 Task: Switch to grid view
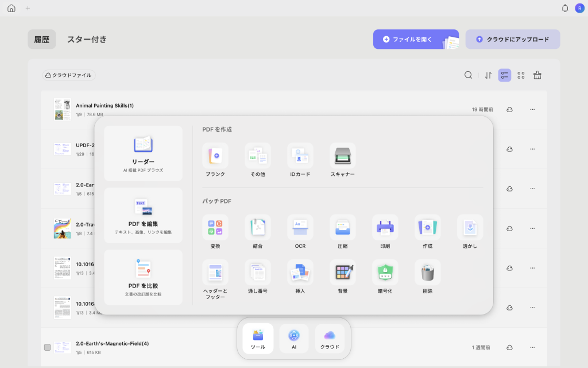pyautogui.click(x=521, y=75)
